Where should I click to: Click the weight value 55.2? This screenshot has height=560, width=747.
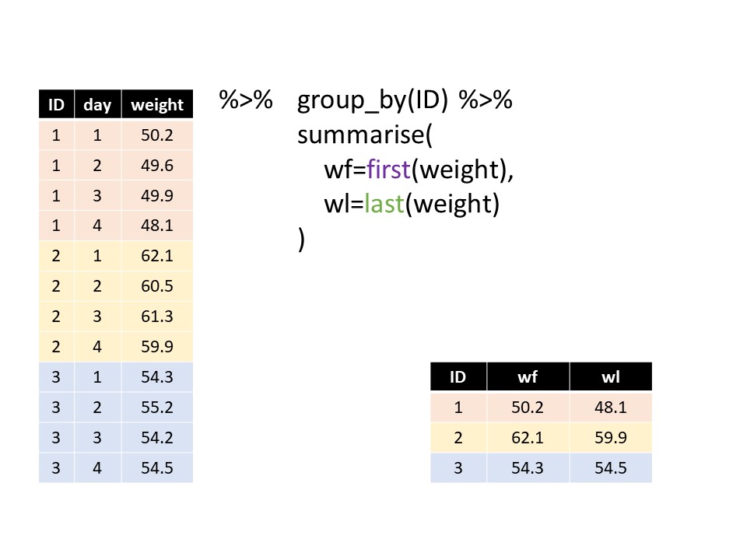tap(157, 407)
